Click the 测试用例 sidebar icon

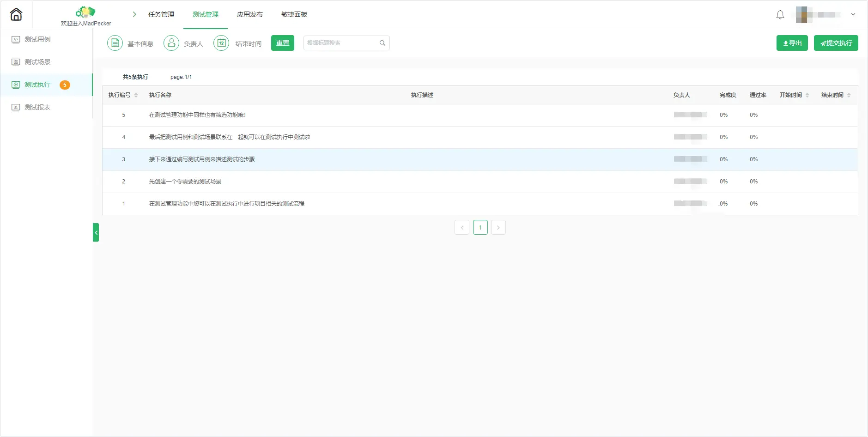[x=16, y=39]
